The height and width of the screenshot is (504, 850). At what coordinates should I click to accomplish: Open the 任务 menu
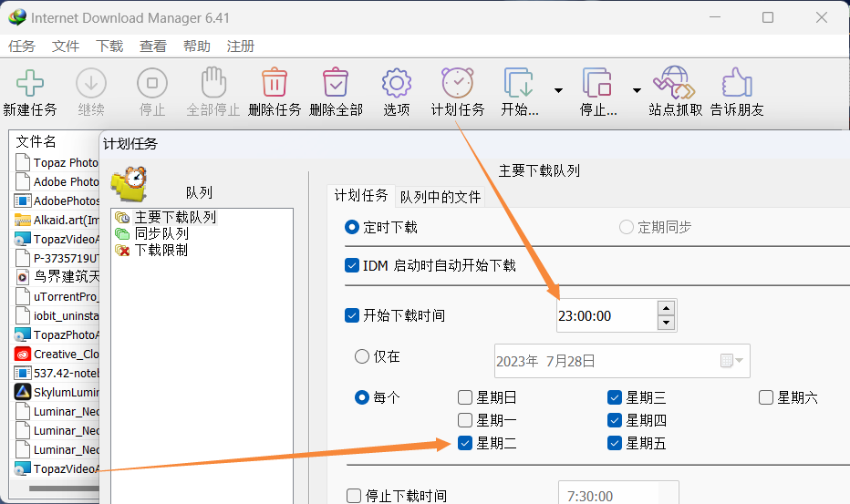pos(22,46)
